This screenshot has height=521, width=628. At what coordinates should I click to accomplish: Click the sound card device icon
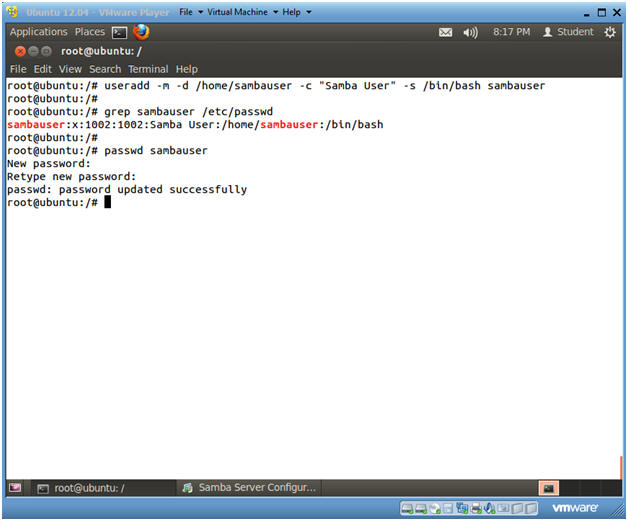tap(489, 509)
